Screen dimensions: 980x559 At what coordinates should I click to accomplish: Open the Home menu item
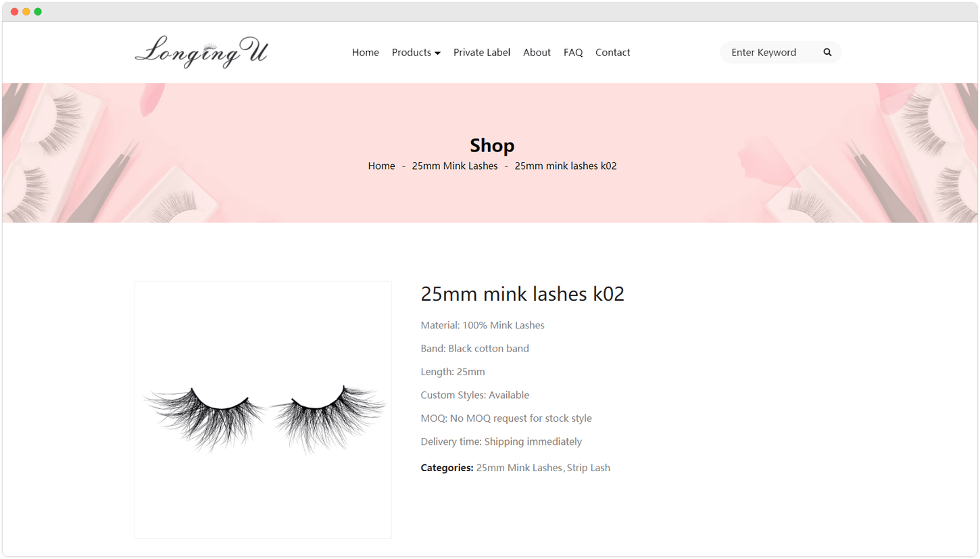point(366,53)
